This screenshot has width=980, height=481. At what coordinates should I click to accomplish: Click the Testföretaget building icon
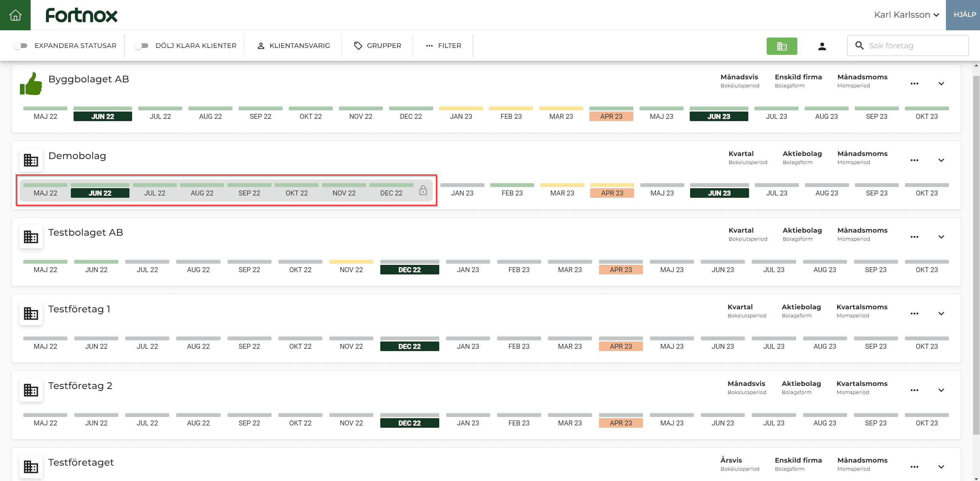point(31,466)
